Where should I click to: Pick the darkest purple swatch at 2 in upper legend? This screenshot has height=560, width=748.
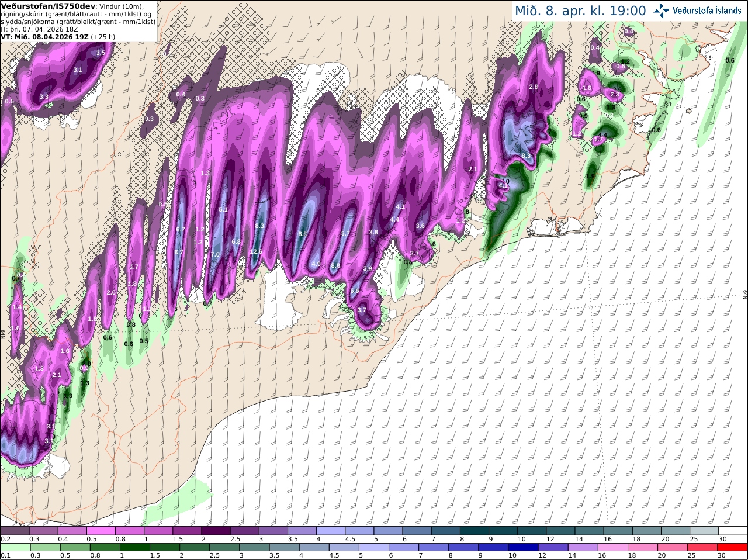pos(216,531)
